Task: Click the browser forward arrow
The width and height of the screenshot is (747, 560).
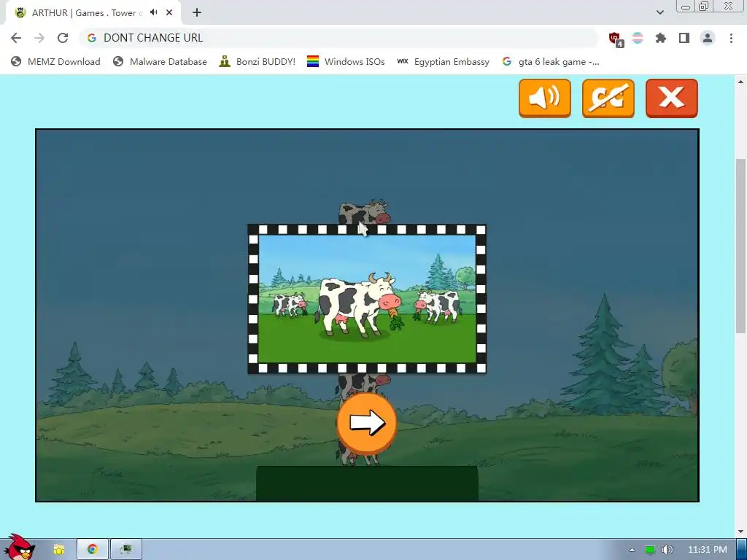Action: click(x=39, y=38)
